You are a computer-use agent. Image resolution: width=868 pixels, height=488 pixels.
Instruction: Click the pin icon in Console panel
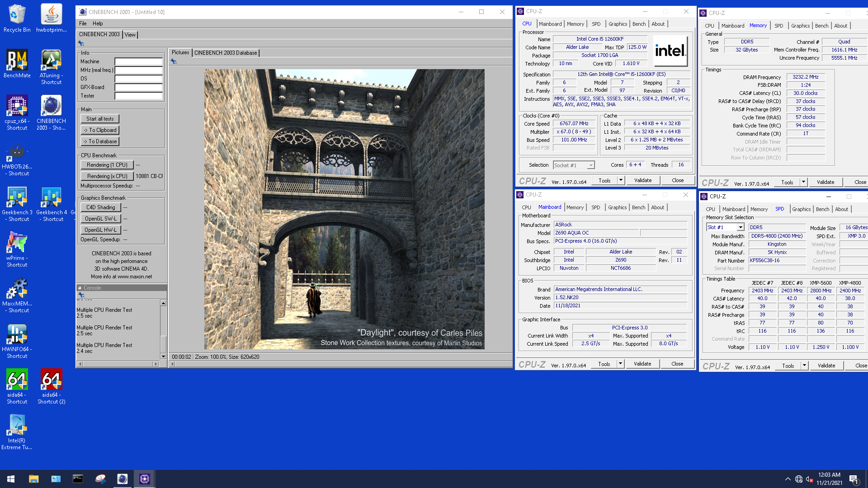point(81,295)
